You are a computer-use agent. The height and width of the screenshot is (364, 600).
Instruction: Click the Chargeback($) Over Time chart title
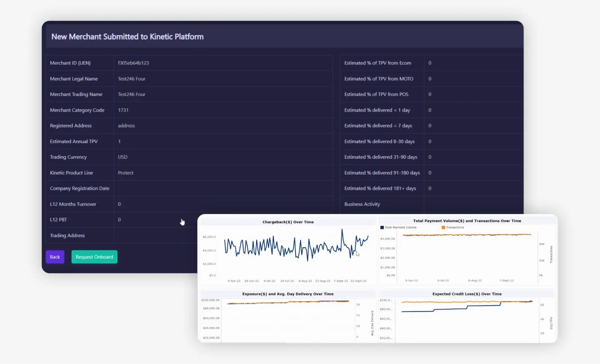click(288, 222)
